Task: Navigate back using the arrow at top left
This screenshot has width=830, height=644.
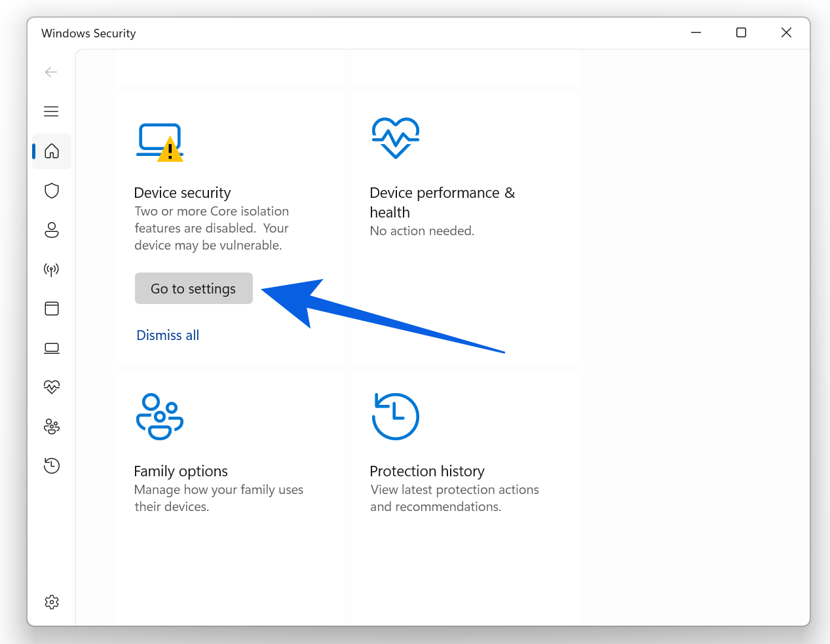Action: (51, 72)
